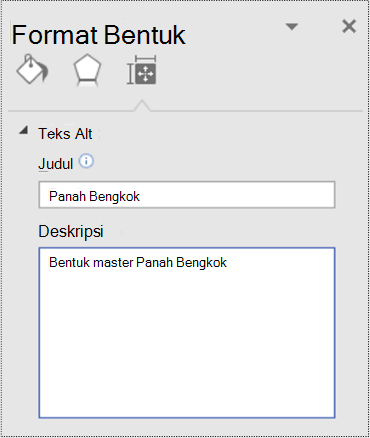Image resolution: width=370 pixels, height=438 pixels.
Task: Click the Judul label
Action: click(56, 164)
